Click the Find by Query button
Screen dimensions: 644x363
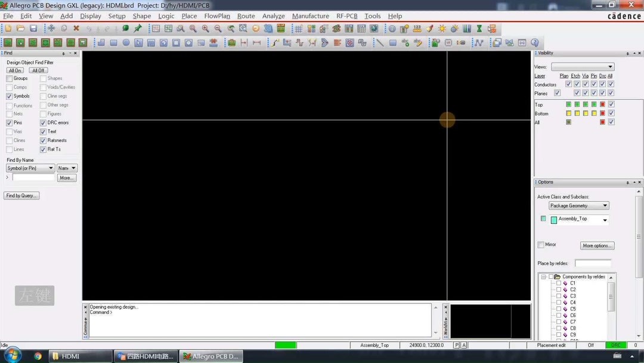[21, 195]
